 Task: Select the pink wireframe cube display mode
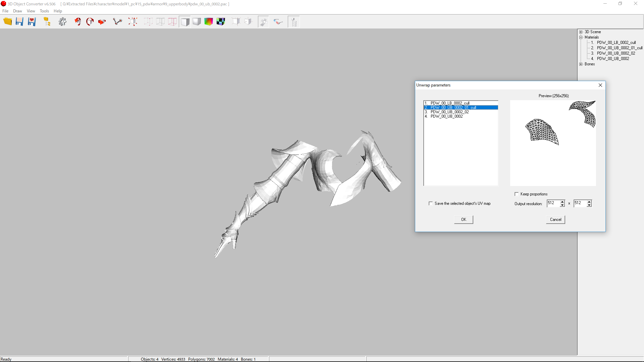[x=172, y=22]
